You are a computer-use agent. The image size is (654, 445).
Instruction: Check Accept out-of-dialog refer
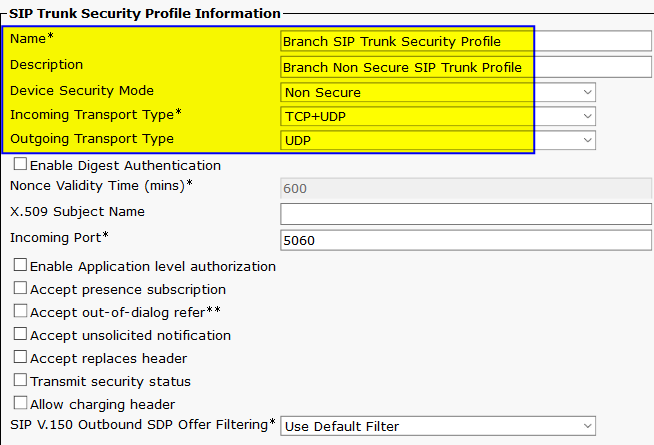pyautogui.click(x=20, y=311)
